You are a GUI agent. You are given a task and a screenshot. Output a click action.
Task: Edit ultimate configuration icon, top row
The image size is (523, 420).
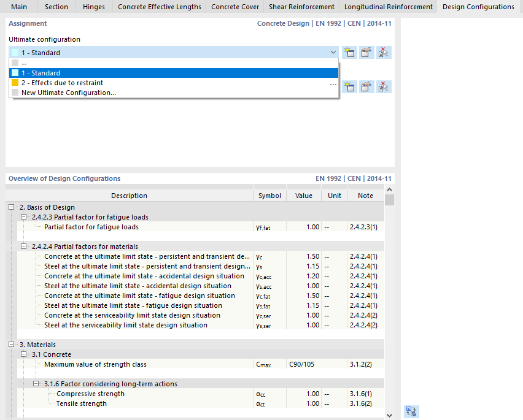pyautogui.click(x=366, y=53)
